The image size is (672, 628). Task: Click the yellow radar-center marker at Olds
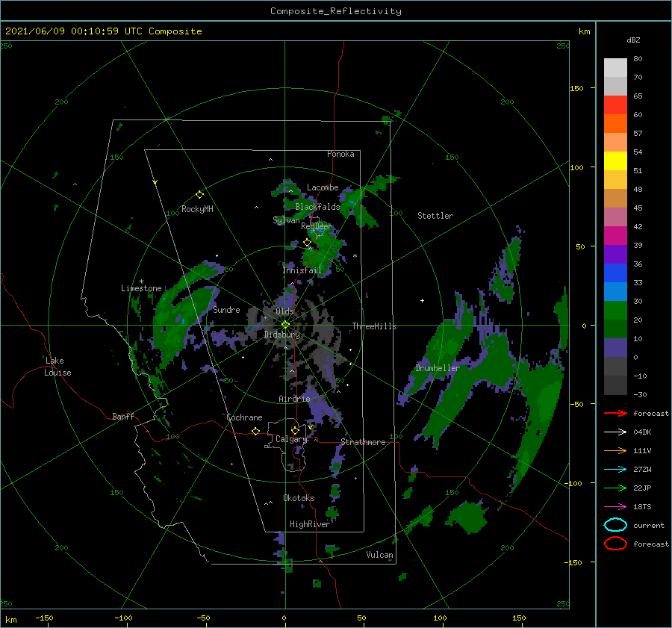click(285, 325)
